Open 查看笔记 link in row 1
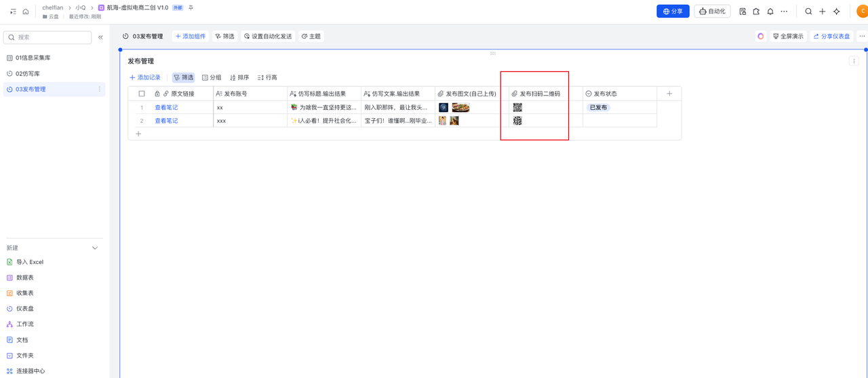This screenshot has width=868, height=378. point(166,107)
